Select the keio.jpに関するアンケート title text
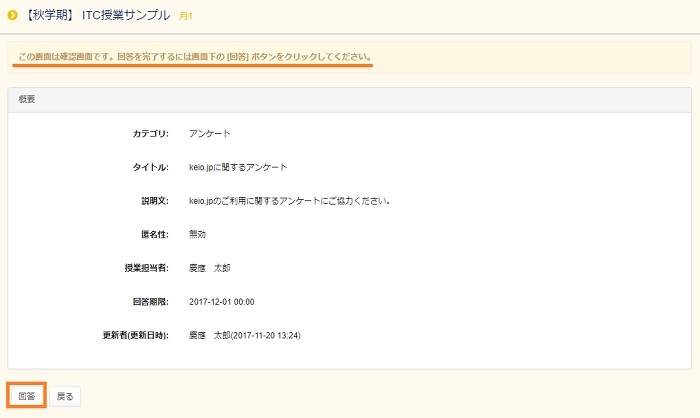This screenshot has width=700, height=418. coord(244,167)
